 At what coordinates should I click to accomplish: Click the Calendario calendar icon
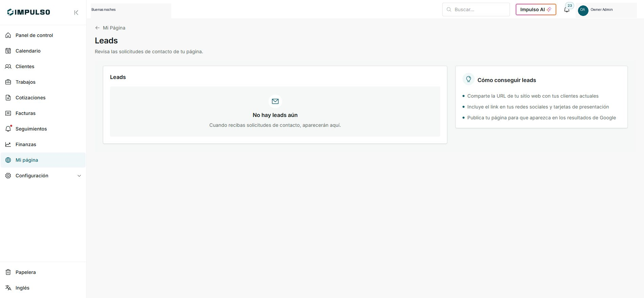coord(8,51)
